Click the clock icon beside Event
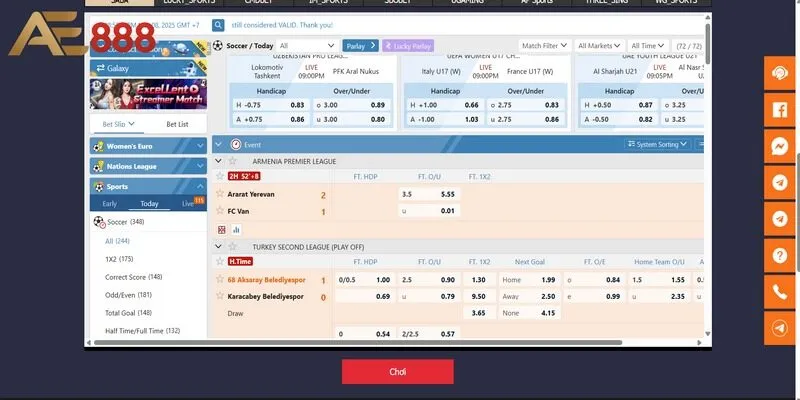 pos(236,144)
